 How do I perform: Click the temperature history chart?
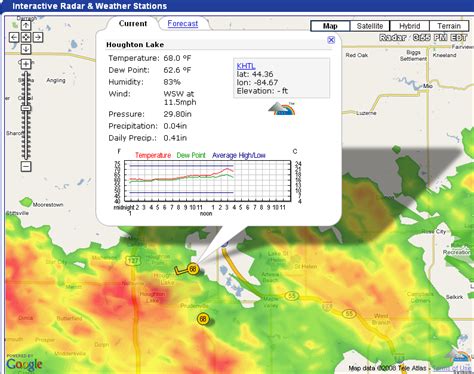coord(207,181)
